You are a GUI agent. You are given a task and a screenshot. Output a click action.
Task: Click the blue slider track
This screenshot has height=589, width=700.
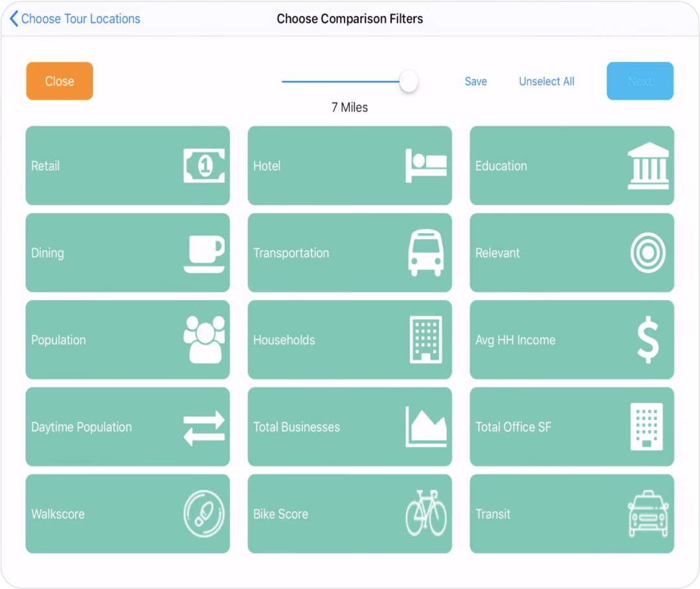[340, 82]
